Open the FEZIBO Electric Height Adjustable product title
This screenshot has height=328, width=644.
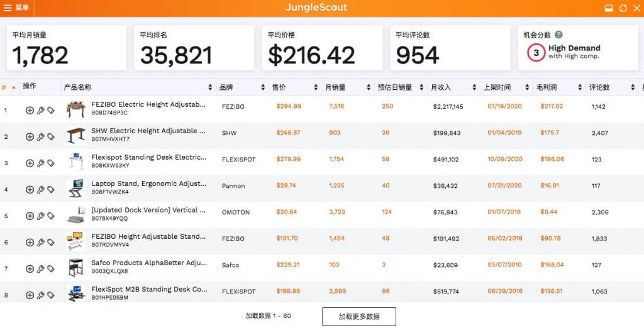148,104
